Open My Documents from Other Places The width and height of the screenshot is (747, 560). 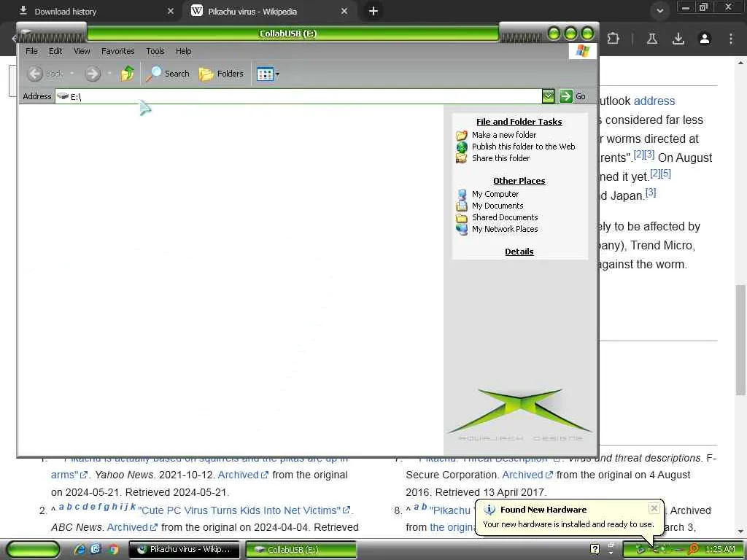[x=498, y=206]
